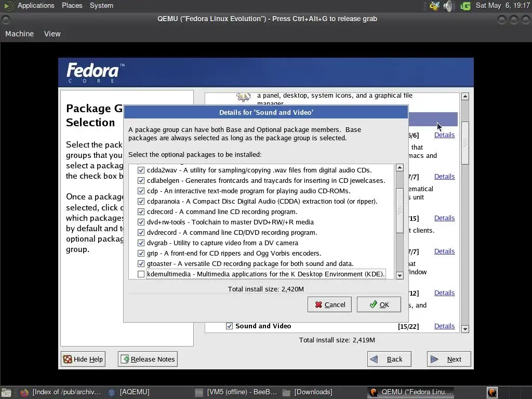
Task: Click the package list scroll down arrow
Action: pos(400,275)
